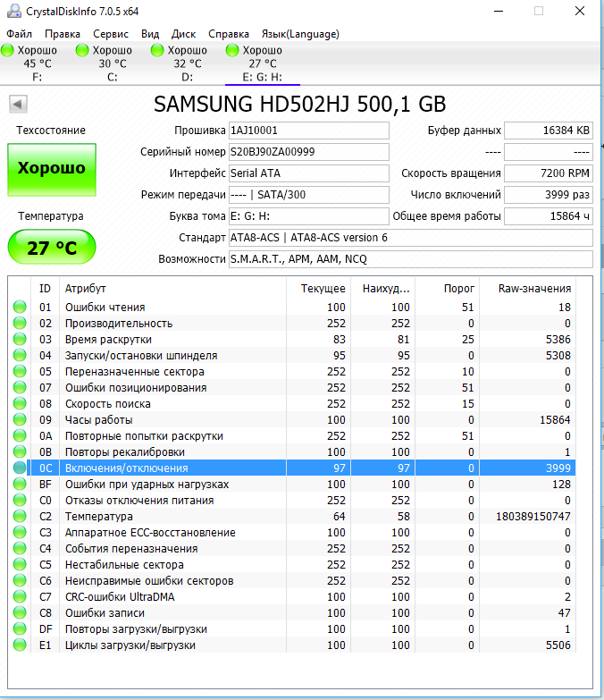Select the Время раскрутки attribute text

pos(108,340)
